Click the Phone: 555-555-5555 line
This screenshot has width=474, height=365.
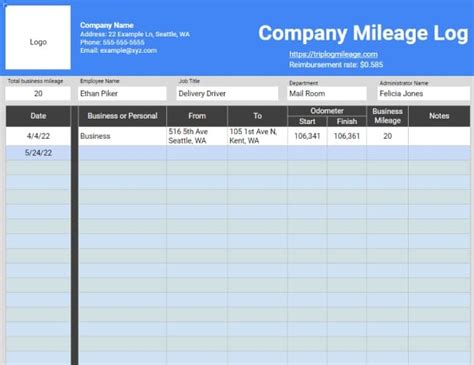click(x=112, y=42)
